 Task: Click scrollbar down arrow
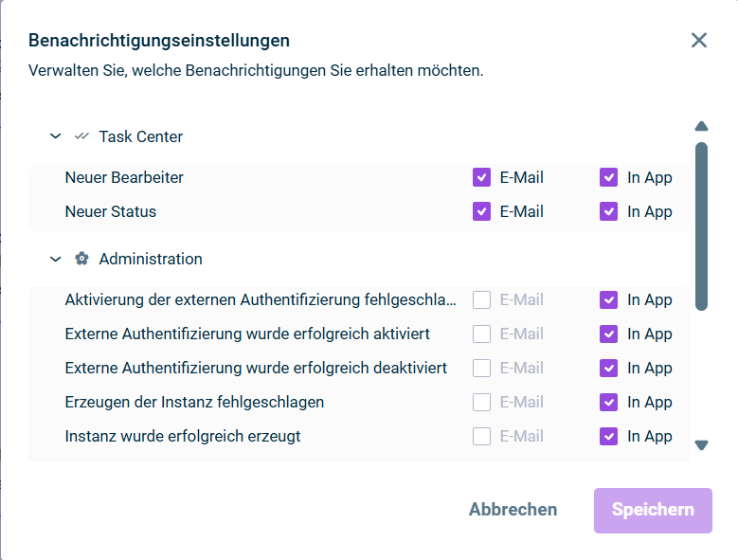(x=701, y=445)
